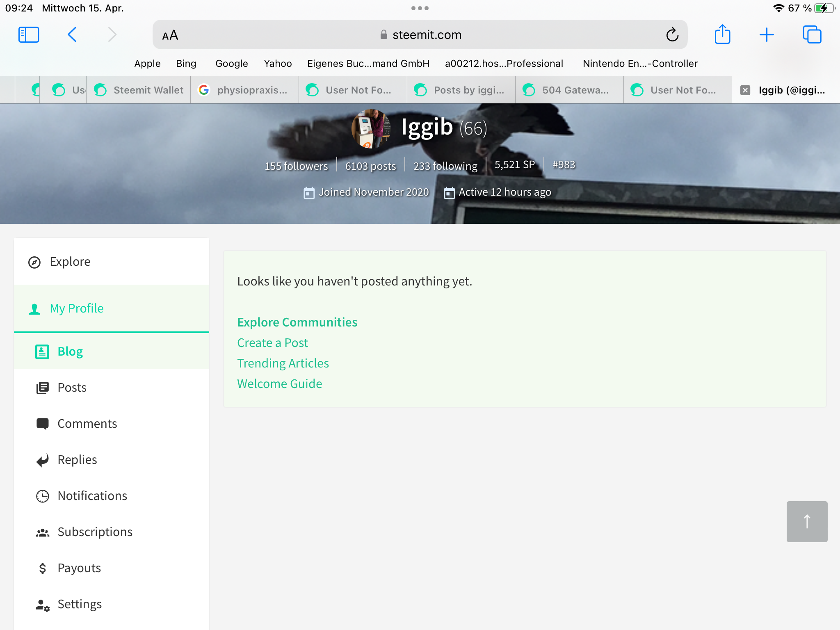Click the scroll-to-top arrow button
Image resolution: width=840 pixels, height=630 pixels.
click(x=806, y=521)
